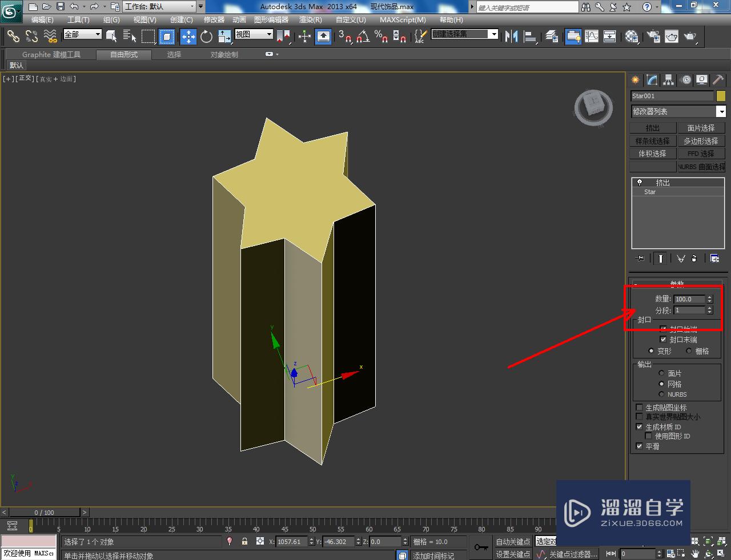This screenshot has height=560, width=731.
Task: Click the 0 / 100 time slider
Action: (x=45, y=512)
